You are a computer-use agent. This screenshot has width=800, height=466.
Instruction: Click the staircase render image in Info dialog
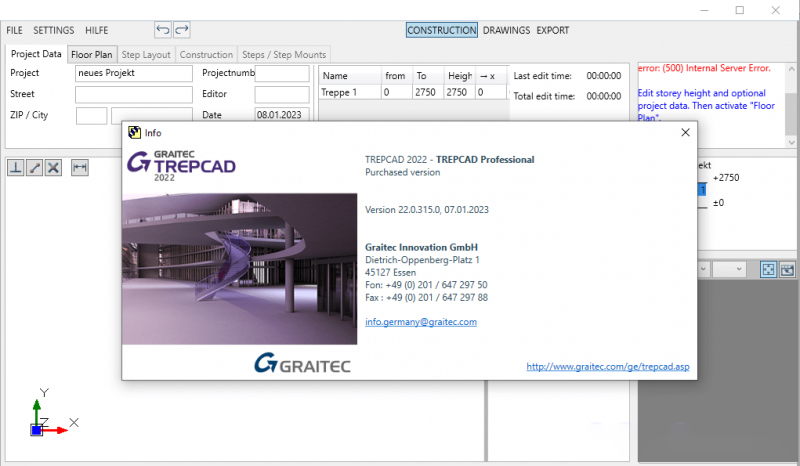239,268
